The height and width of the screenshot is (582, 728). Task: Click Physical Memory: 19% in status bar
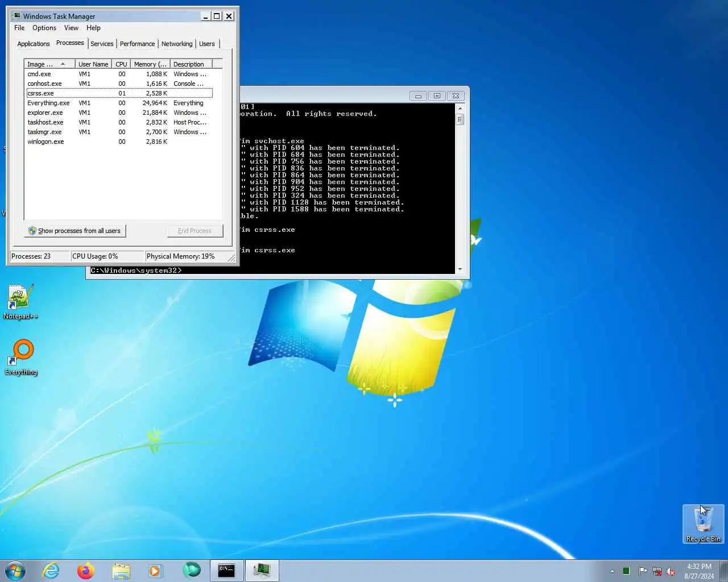[x=180, y=256]
